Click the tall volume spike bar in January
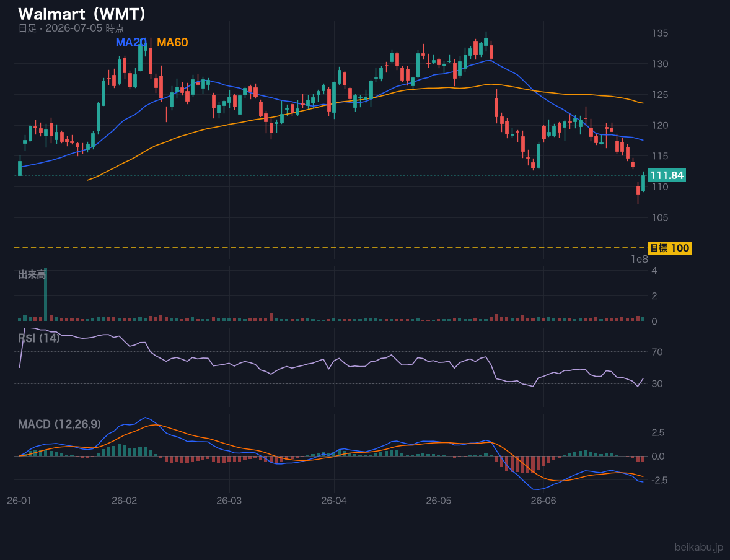Image resolution: width=730 pixels, height=560 pixels. pyautogui.click(x=46, y=295)
